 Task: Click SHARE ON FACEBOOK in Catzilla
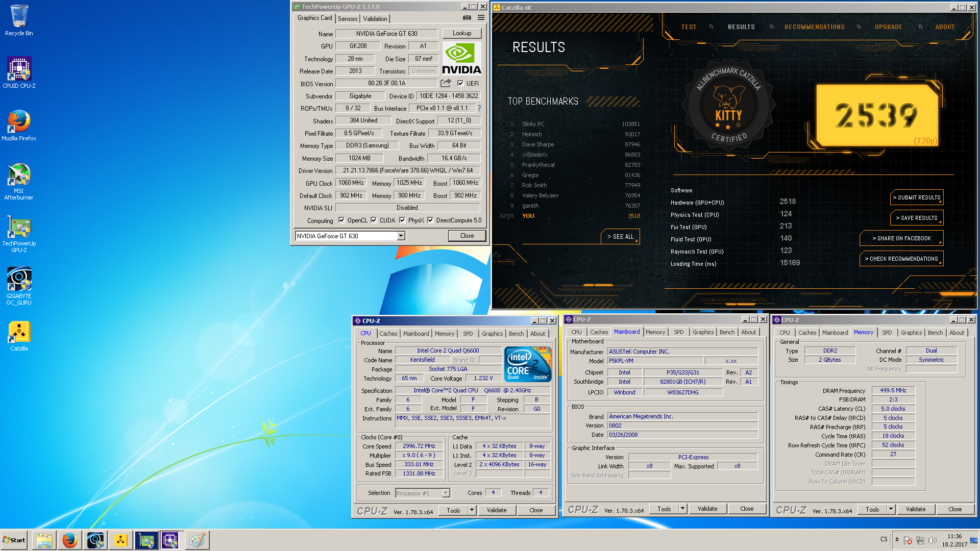(901, 238)
